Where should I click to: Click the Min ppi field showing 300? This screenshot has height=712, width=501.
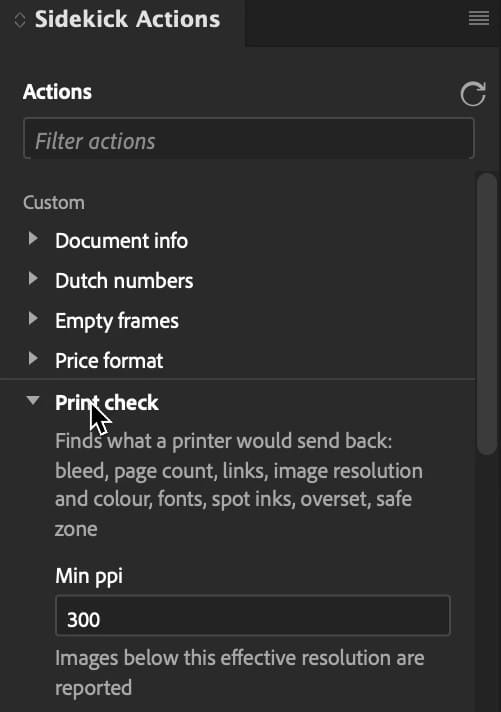coord(253,616)
